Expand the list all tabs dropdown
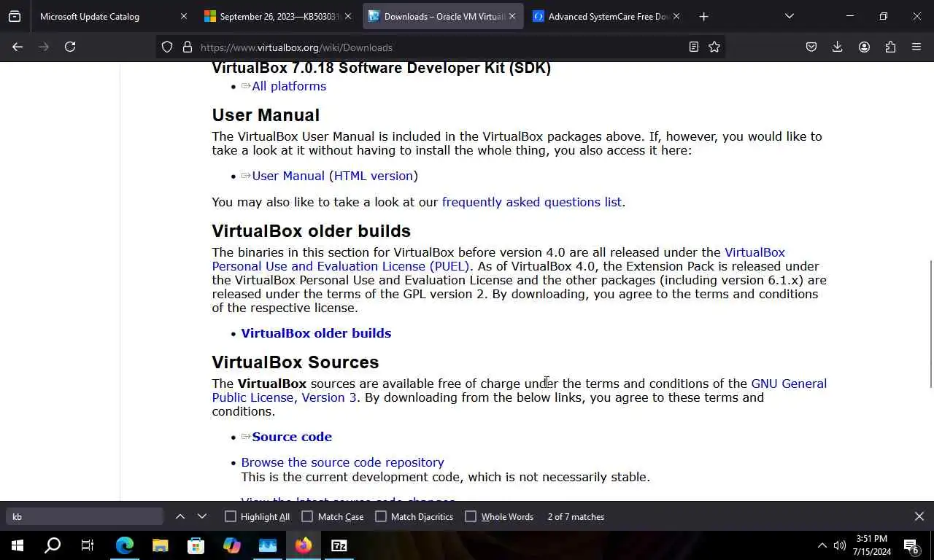The image size is (934, 560). [790, 16]
